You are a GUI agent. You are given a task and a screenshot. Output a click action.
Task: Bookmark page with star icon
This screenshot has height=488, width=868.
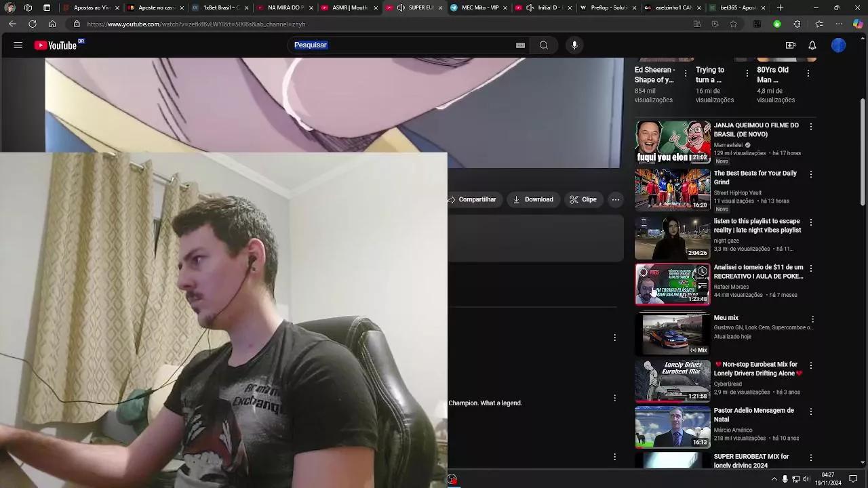[733, 24]
